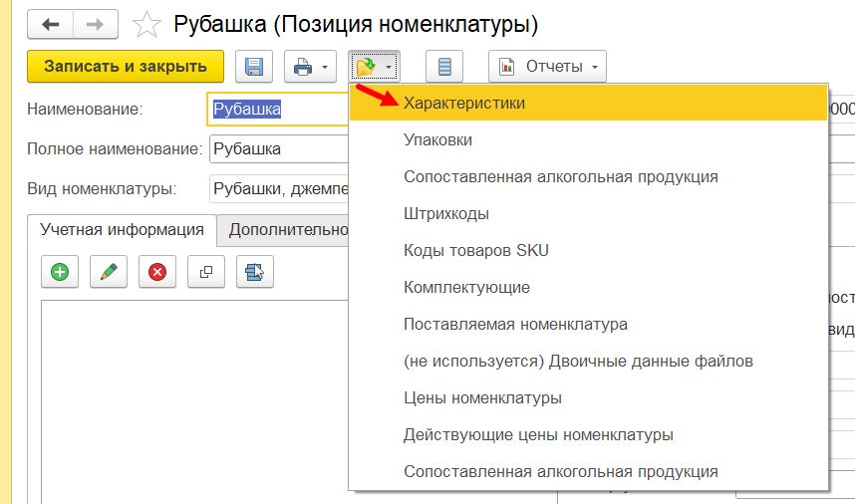The width and height of the screenshot is (855, 504).
Task: Click the Наименование input field
Action: (x=278, y=109)
